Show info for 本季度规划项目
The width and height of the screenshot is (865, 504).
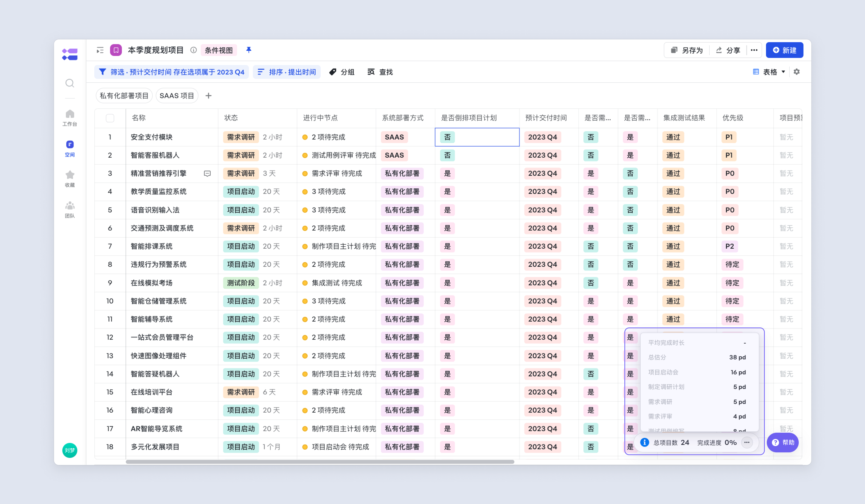[x=194, y=50]
